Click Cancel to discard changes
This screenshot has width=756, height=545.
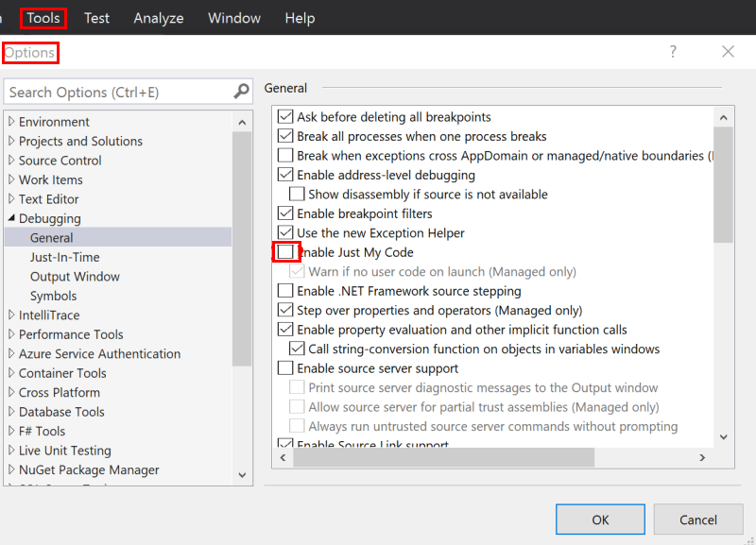[698, 519]
